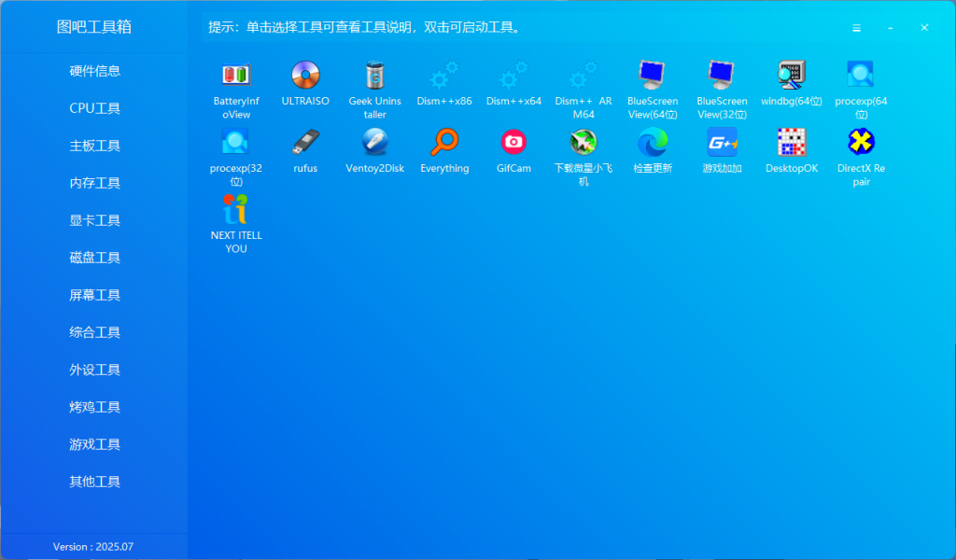956x560 pixels.
Task: Click the Version : 2025.07 label
Action: [93, 547]
